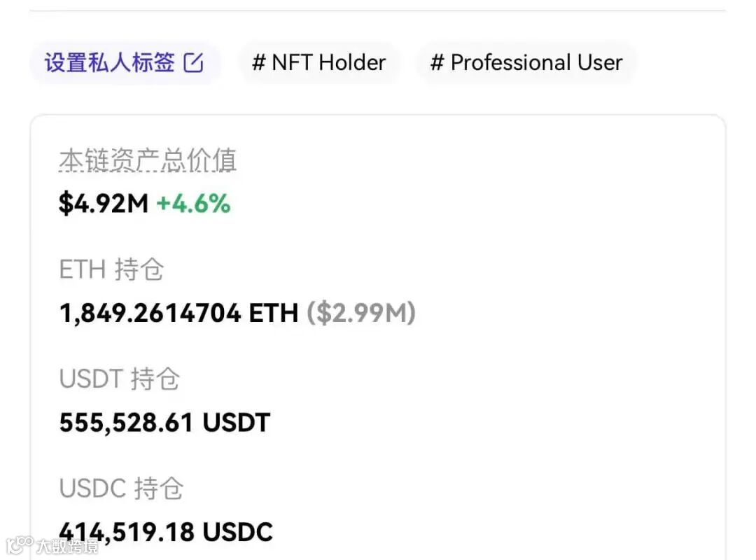Select the # NFT Holder tag
Viewport: 756px width, 560px height.
coord(319,63)
